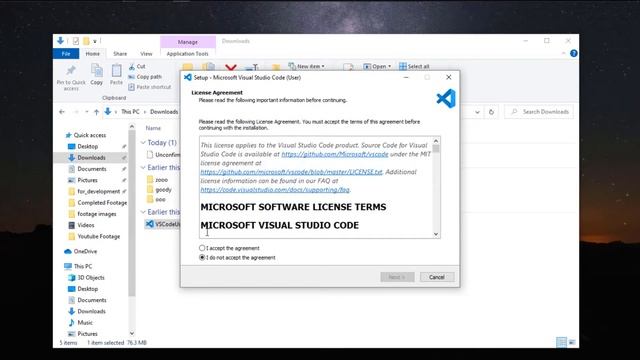The width and height of the screenshot is (640, 360).
Task: Select This PC in the navigation pane
Action: (x=83, y=266)
